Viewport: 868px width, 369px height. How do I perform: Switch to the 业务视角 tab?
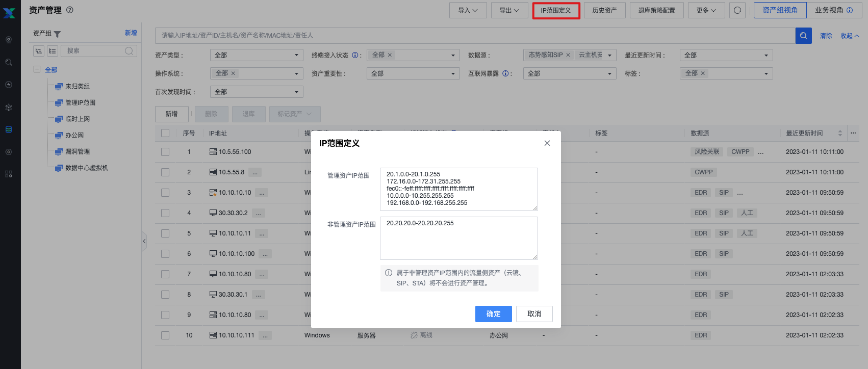coord(834,10)
